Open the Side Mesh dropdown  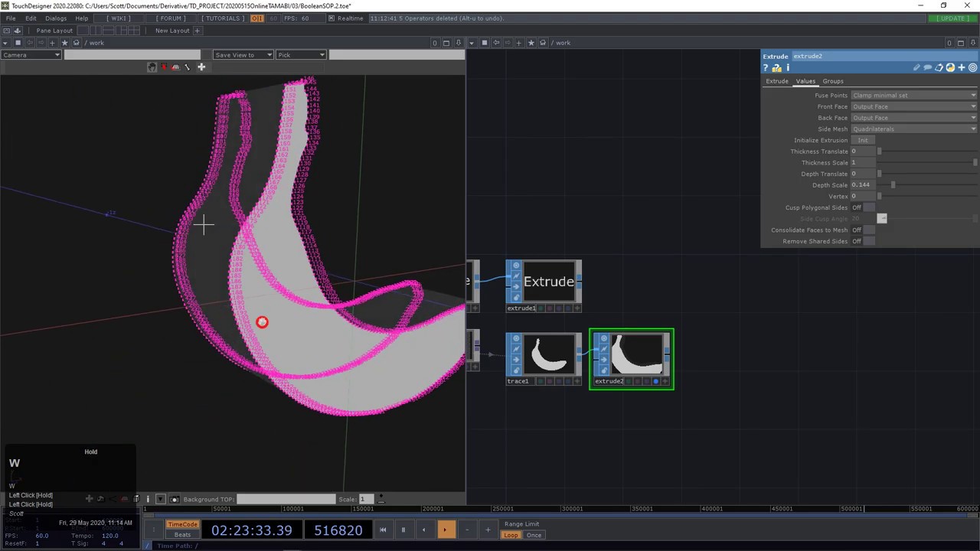[x=914, y=129]
